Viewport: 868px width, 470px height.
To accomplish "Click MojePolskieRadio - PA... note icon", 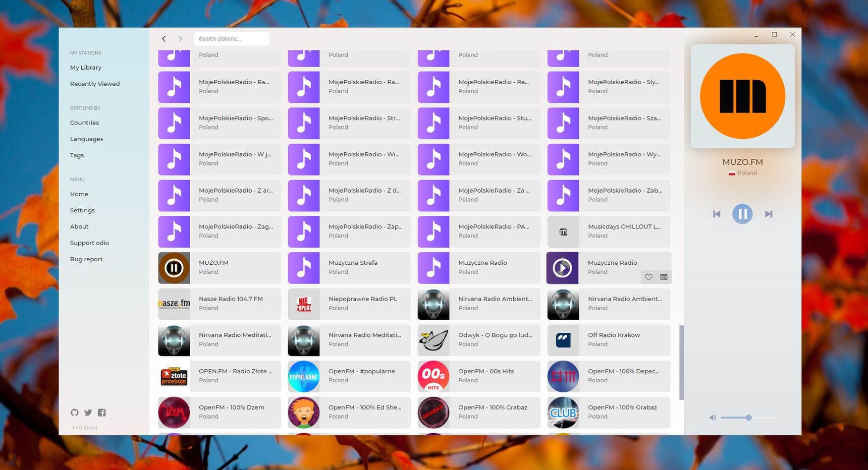I will (x=433, y=232).
